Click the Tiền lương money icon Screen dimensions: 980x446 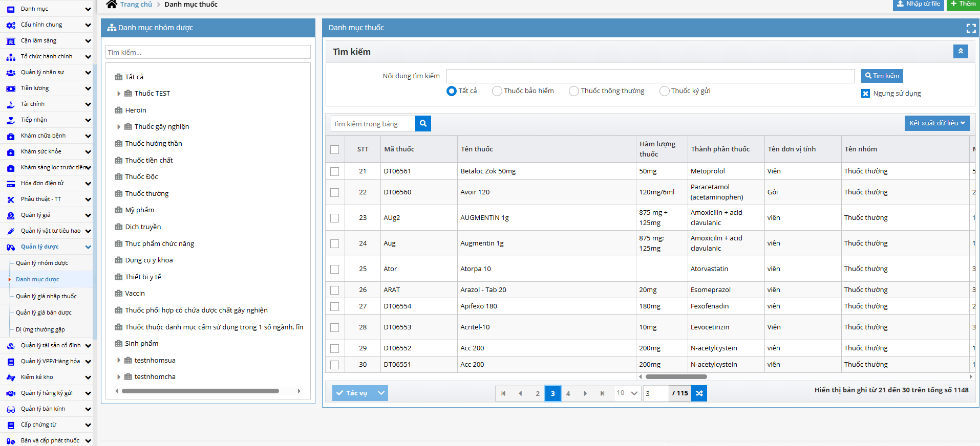11,88
